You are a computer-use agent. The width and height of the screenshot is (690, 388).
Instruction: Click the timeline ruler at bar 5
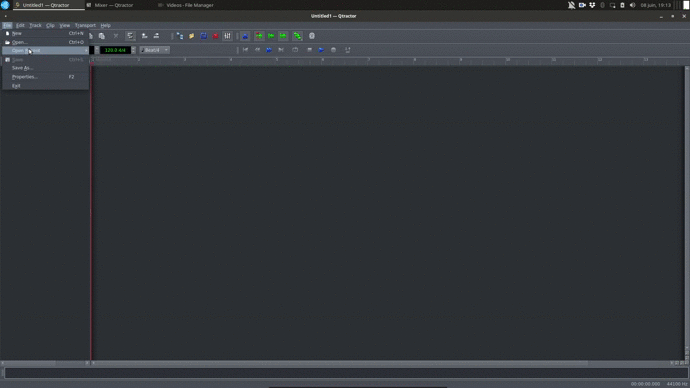(x=276, y=59)
